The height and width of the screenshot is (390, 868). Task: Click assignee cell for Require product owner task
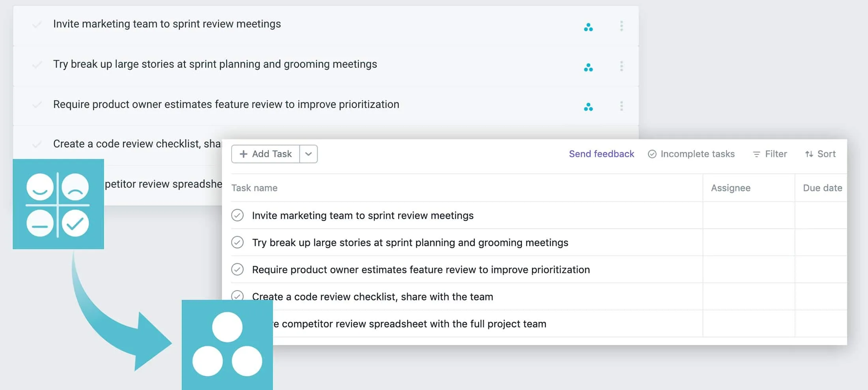(x=748, y=269)
